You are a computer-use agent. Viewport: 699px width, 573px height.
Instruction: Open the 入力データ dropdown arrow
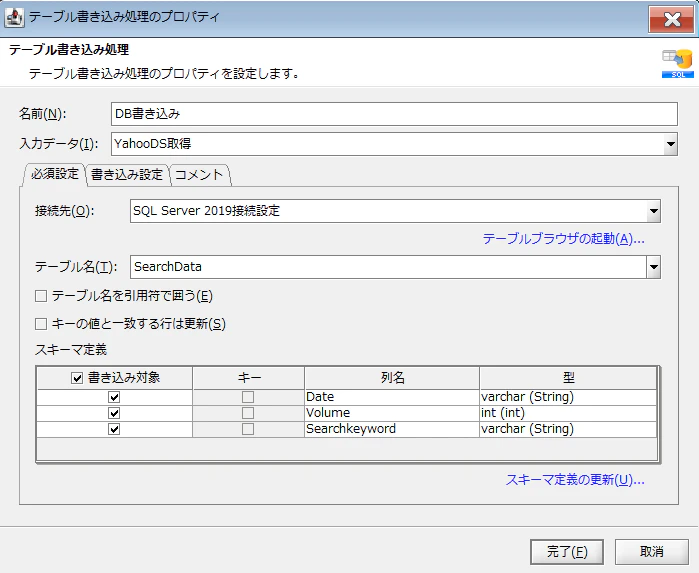pyautogui.click(x=670, y=144)
